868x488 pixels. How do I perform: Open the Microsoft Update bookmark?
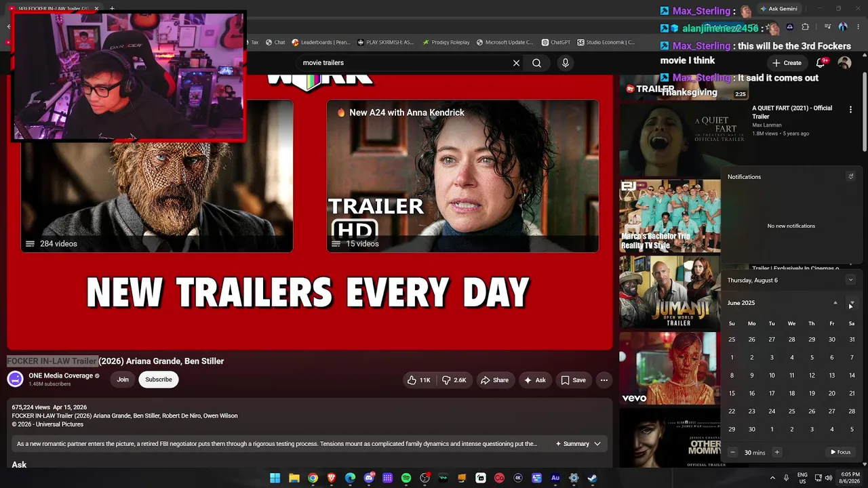tap(505, 42)
